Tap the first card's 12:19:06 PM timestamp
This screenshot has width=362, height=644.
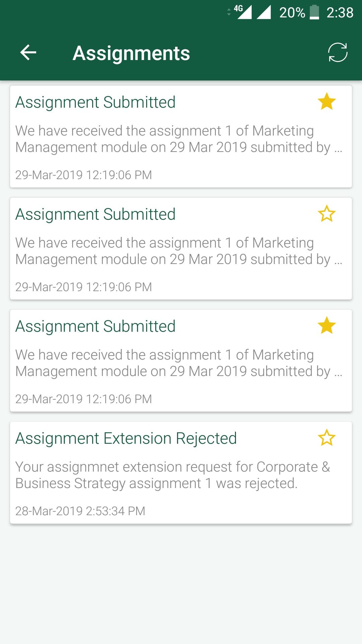83,175
